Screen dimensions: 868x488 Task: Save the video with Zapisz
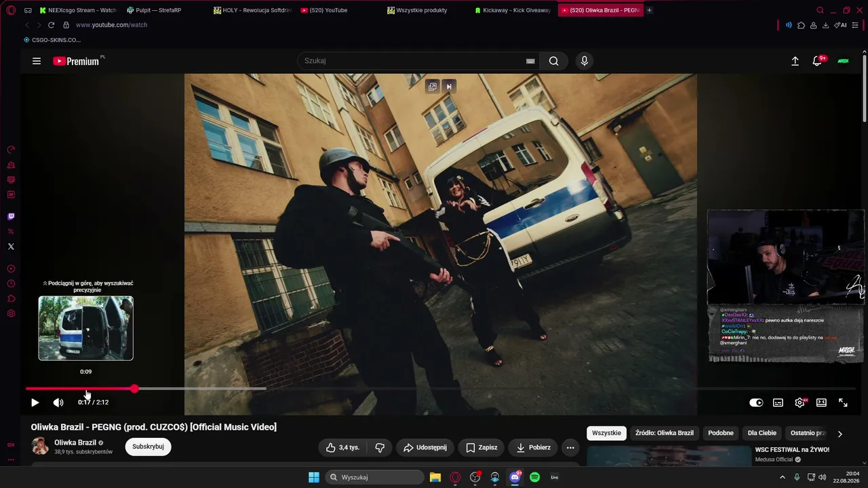pos(481,447)
